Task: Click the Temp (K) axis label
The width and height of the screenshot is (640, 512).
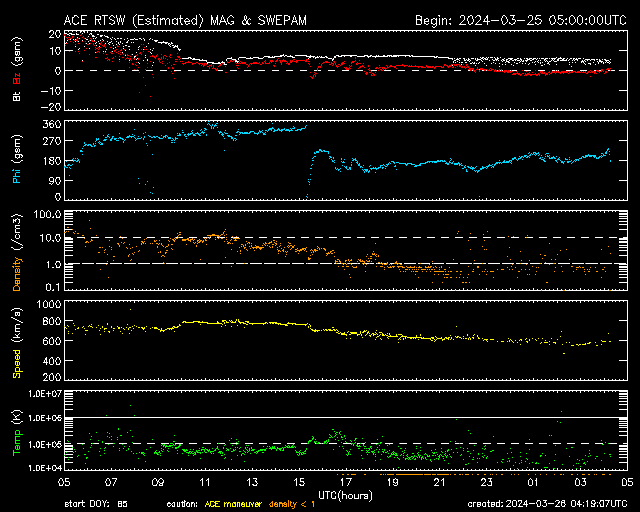Action: [x=17, y=432]
